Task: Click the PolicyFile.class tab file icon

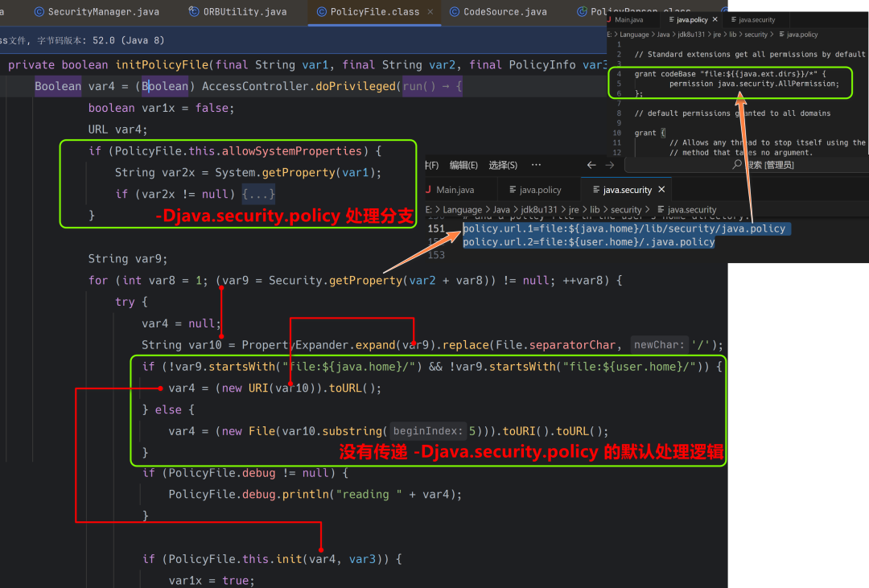Action: click(x=321, y=11)
